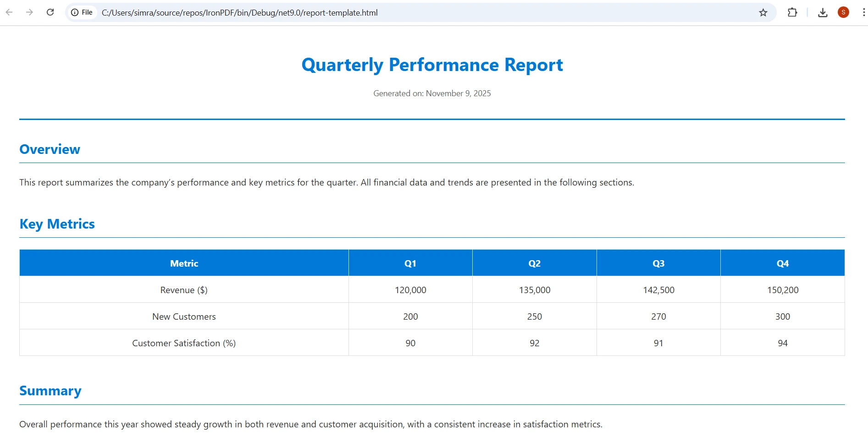Focus the address bar file path
This screenshot has width=868, height=442.
click(239, 13)
